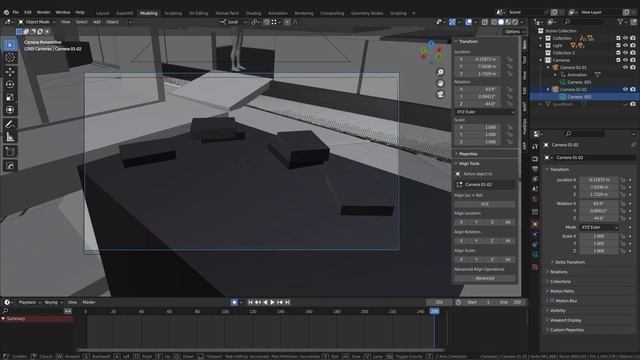Open the Window menu

(x=62, y=12)
